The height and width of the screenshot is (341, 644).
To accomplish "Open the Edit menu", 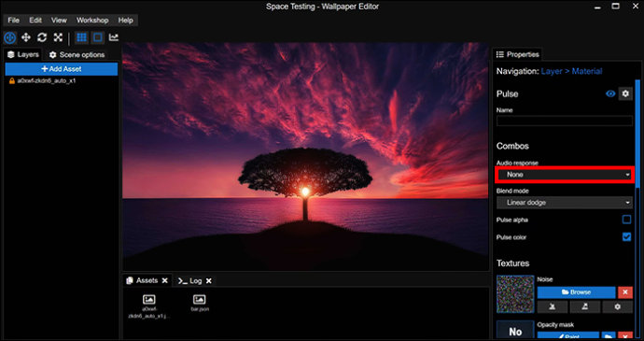I will [35, 21].
